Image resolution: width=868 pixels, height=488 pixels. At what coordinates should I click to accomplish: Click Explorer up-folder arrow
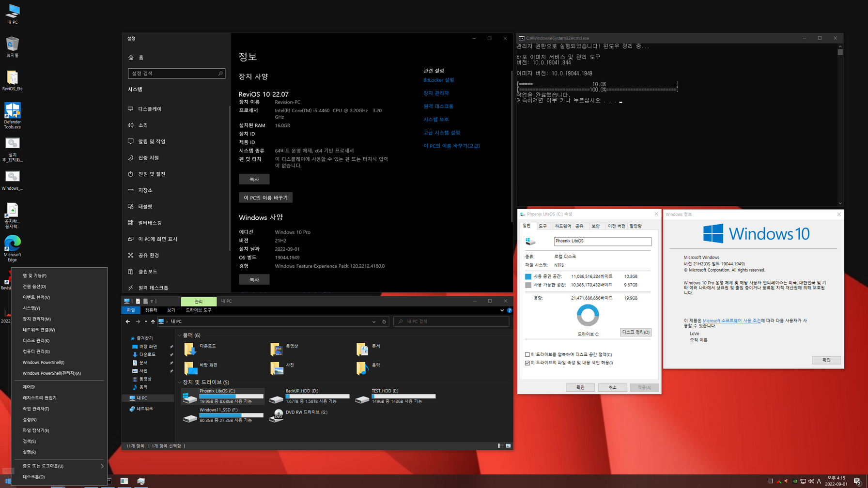[153, 321]
